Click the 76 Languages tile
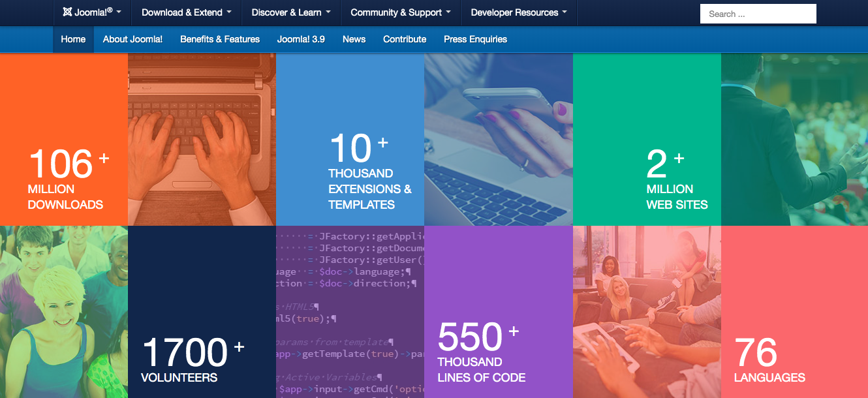Screen dimensions: 868x398 (794, 312)
